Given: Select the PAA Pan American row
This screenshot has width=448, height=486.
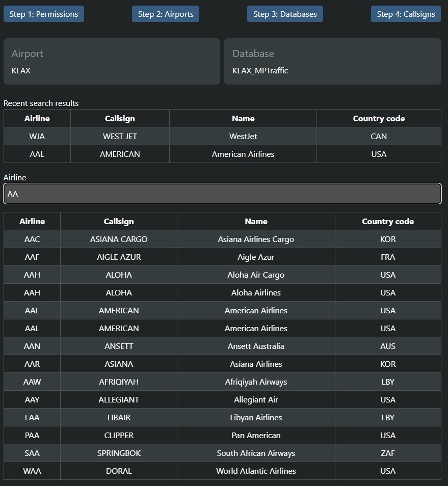Looking at the screenshot, I should (x=222, y=435).
